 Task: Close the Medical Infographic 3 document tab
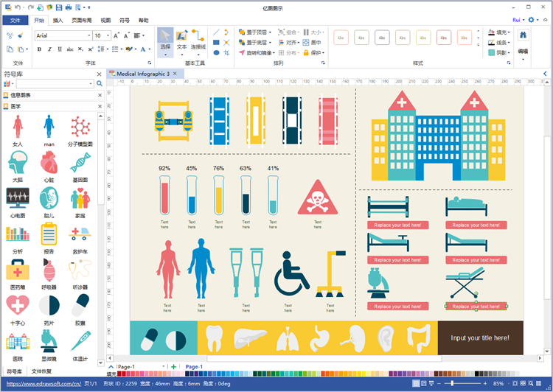click(x=175, y=74)
